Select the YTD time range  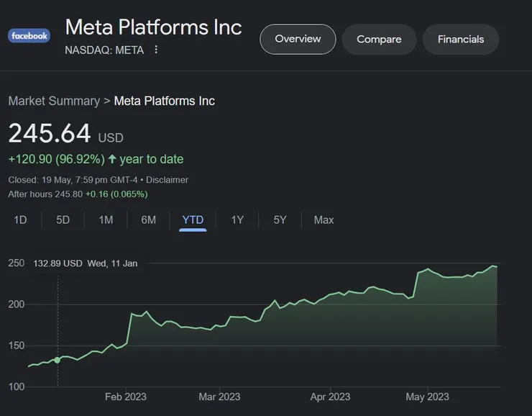pos(193,220)
